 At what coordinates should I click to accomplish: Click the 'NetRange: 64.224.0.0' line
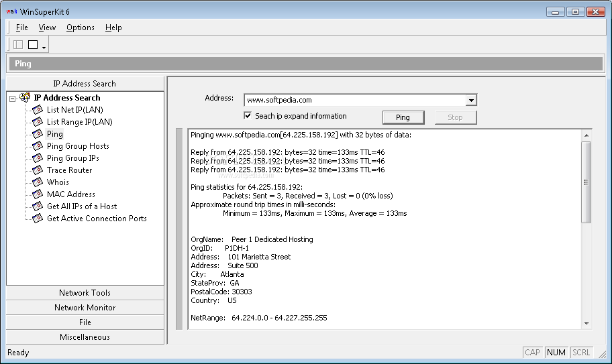click(x=259, y=318)
